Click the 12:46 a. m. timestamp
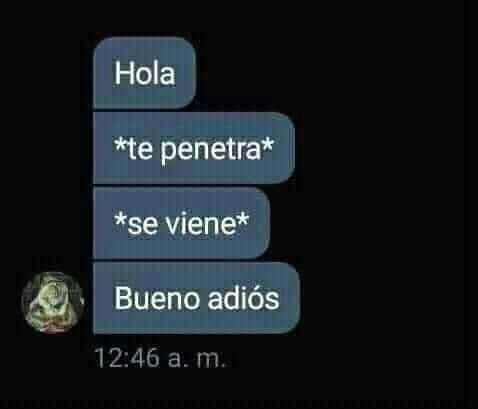This screenshot has width=478, height=409. click(x=162, y=358)
